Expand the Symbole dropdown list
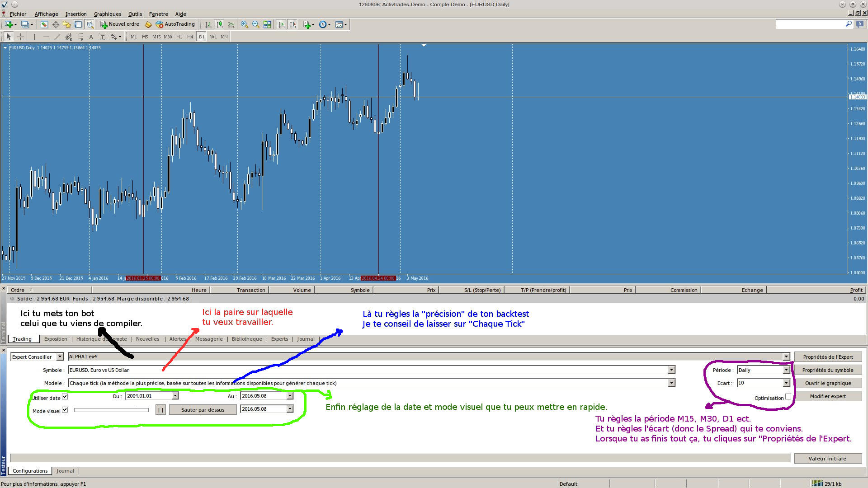Image resolution: width=868 pixels, height=488 pixels. click(671, 370)
